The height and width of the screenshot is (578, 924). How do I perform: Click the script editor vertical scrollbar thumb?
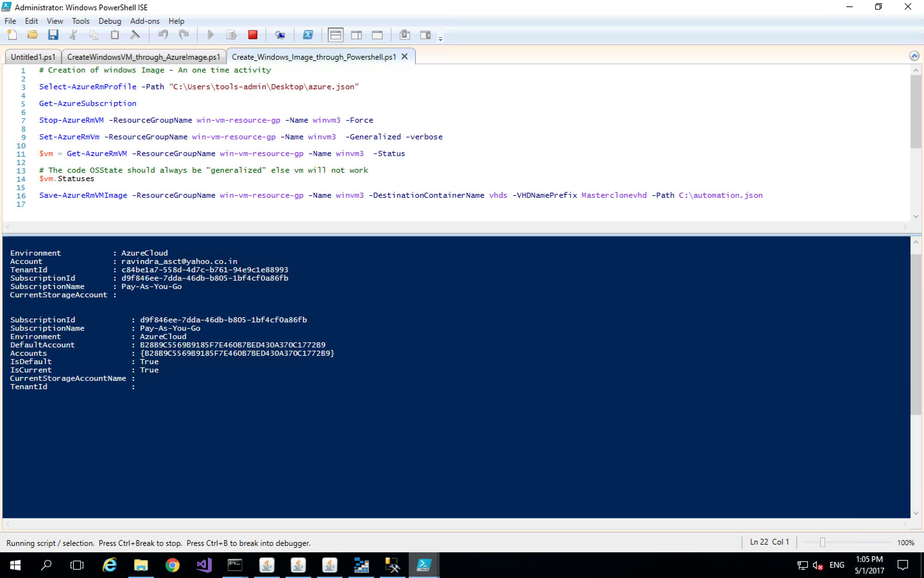point(916,112)
